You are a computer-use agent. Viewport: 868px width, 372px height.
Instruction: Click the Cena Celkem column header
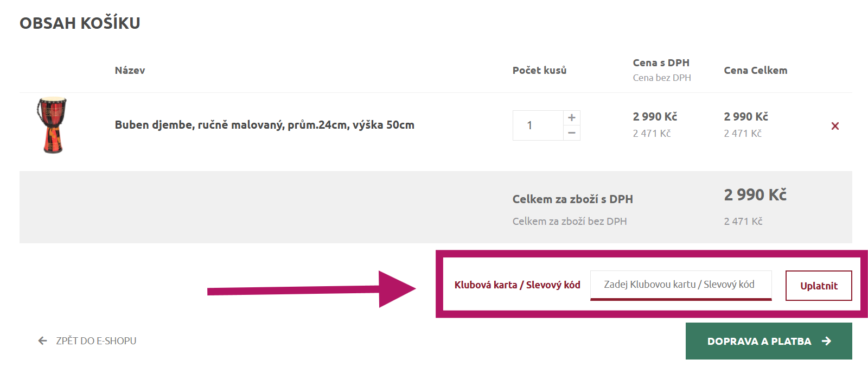click(755, 71)
